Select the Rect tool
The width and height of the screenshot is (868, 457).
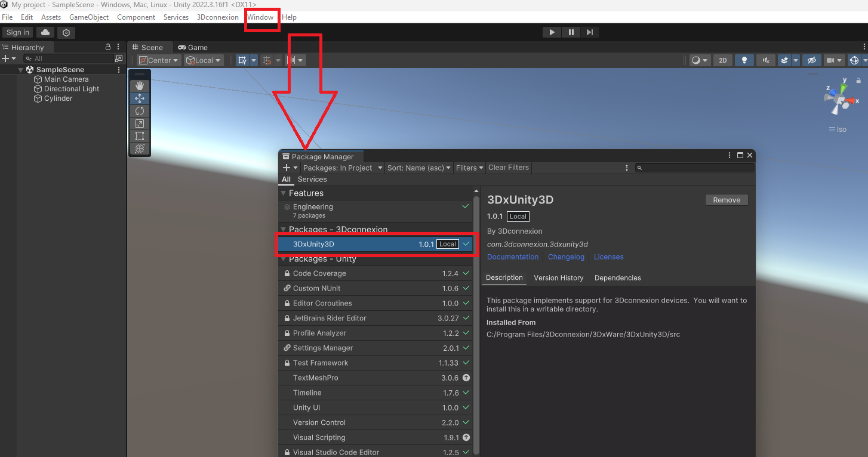tap(140, 136)
